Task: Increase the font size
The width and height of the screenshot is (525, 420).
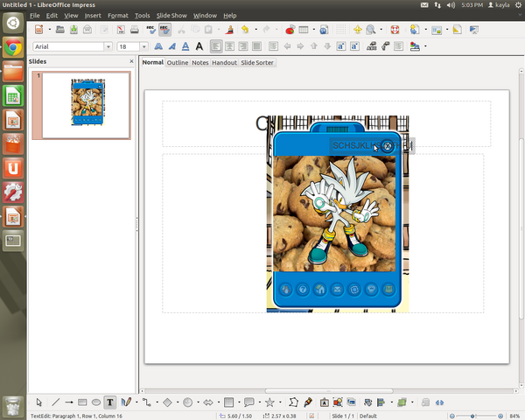Action: (x=341, y=46)
